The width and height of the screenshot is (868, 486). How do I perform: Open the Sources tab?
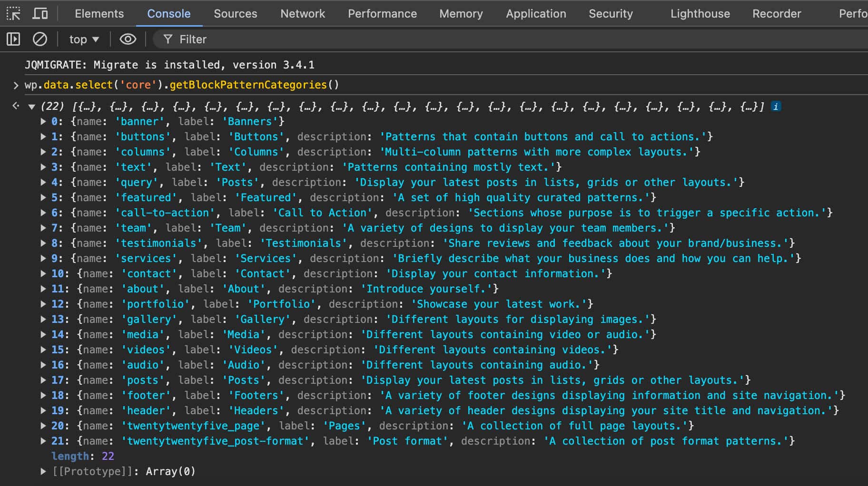[235, 14]
